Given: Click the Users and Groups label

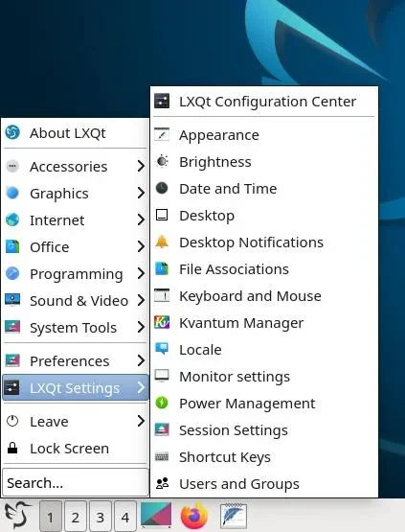Looking at the screenshot, I should 239,484.
